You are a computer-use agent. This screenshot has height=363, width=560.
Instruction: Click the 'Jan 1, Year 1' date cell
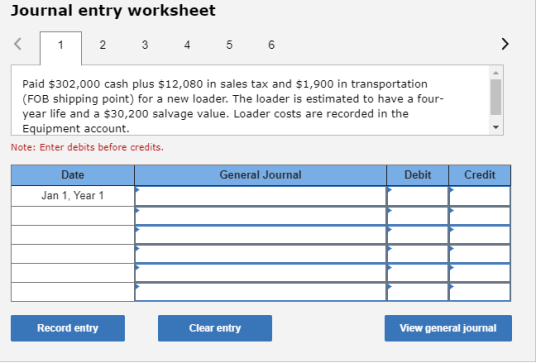[73, 196]
